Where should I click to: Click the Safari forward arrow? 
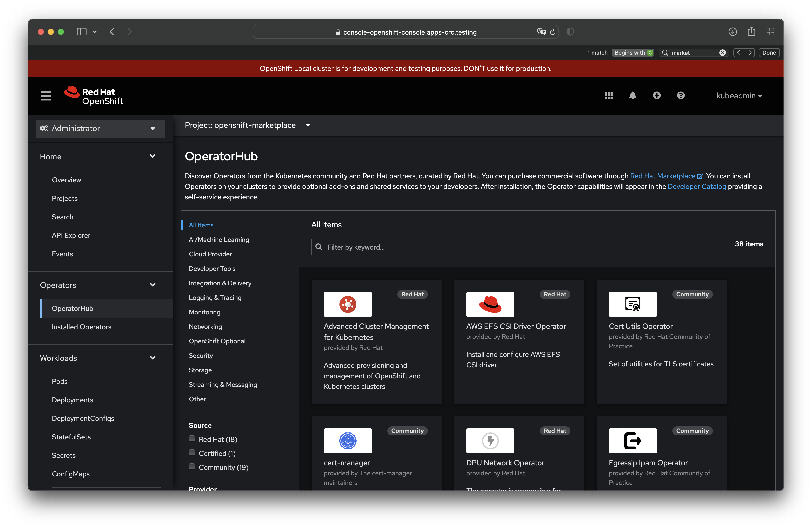(x=129, y=32)
